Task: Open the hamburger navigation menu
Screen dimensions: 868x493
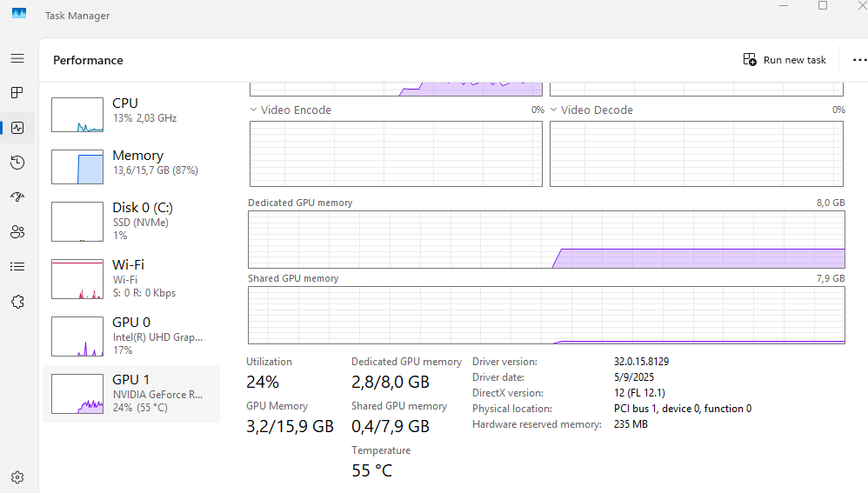Action: (x=17, y=58)
